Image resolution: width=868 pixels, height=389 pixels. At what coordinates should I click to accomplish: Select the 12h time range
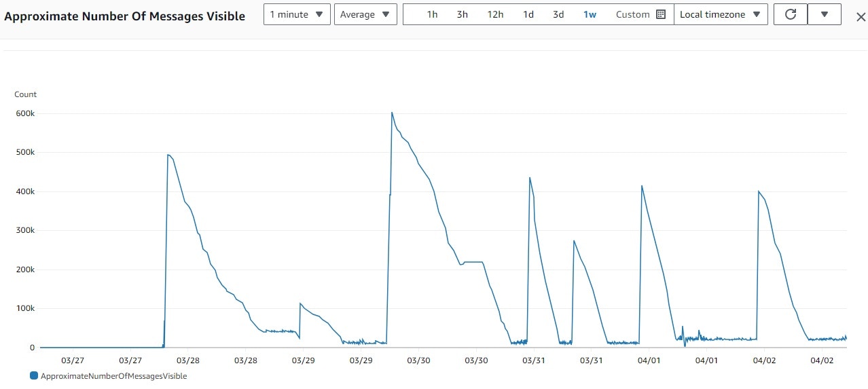(495, 14)
